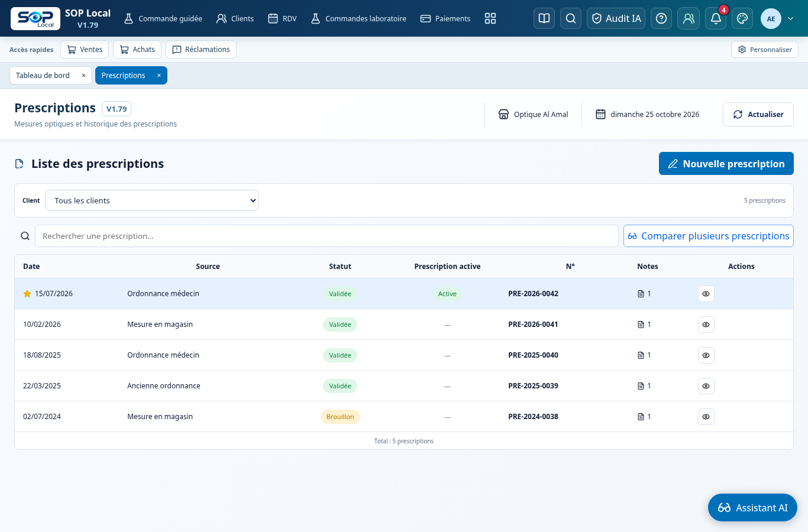808x532 pixels.
Task: Click Comparer plusieurs prescriptions
Action: tap(709, 236)
